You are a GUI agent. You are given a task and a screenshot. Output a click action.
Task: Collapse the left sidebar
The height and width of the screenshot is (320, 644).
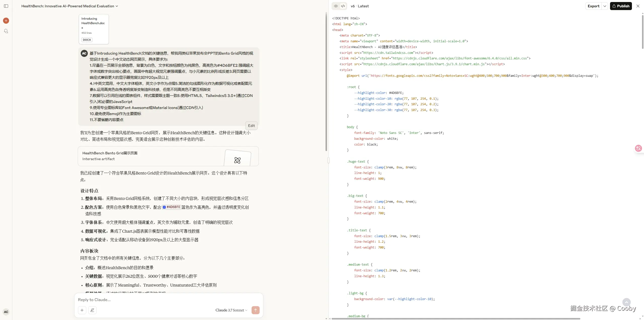(6, 6)
